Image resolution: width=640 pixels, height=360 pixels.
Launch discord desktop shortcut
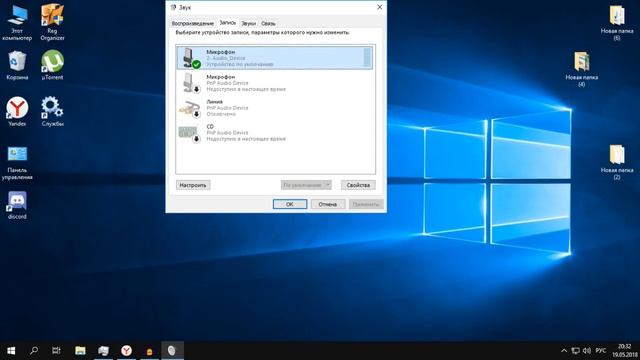coord(17,206)
